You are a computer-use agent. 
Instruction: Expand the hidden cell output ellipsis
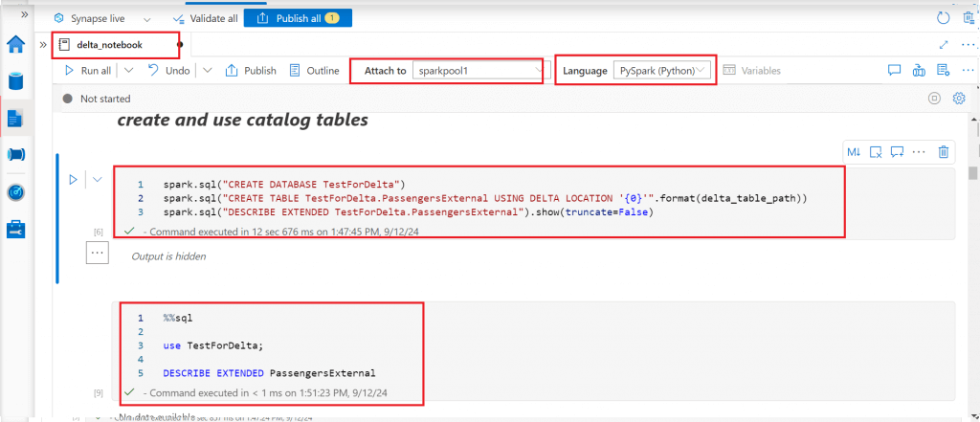pyautogui.click(x=98, y=253)
